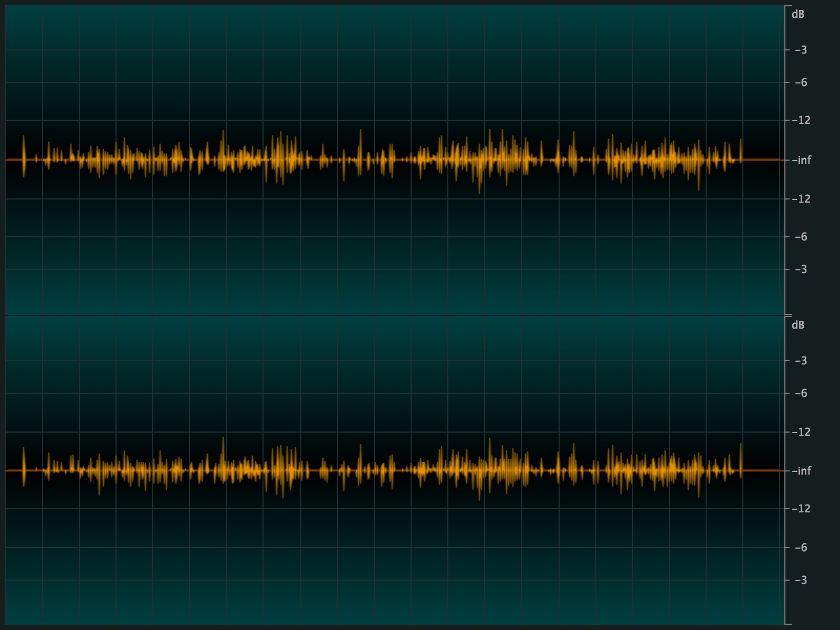Viewport: 840px width, 630px height.
Task: Click the bottom channel's "dB" scale label
Action: click(x=798, y=325)
